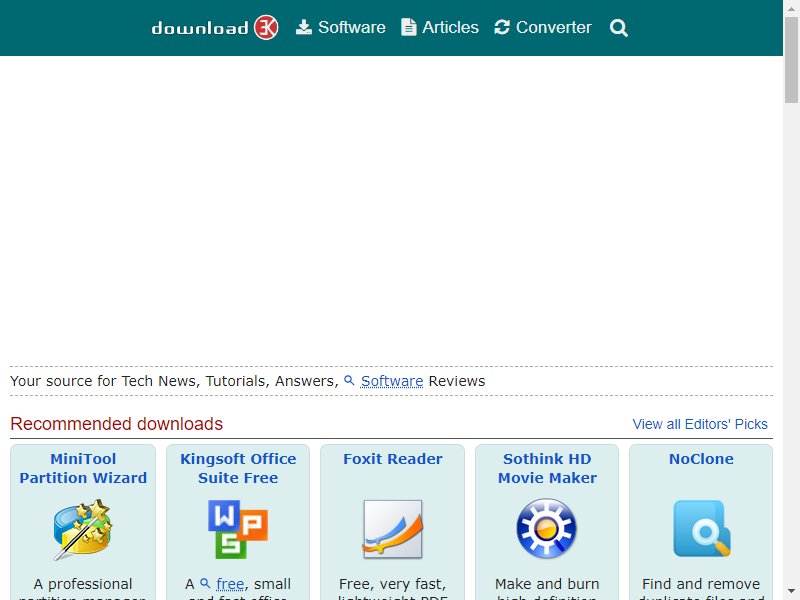Click "Find and remove" text under NoClone

701,584
